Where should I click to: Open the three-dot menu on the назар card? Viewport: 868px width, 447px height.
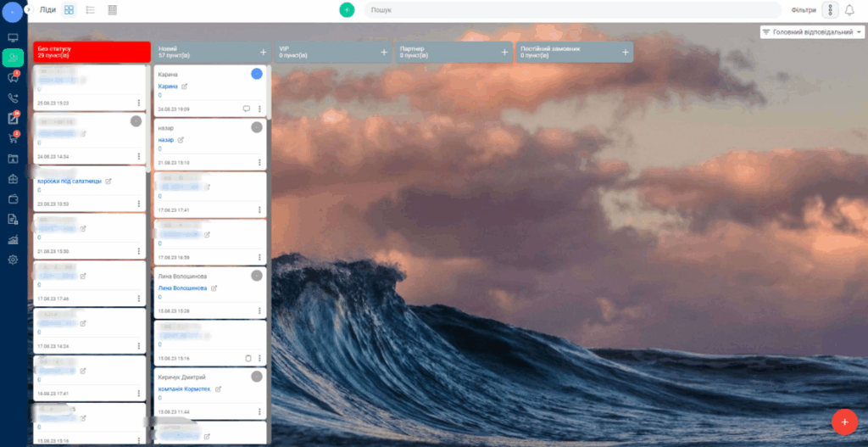tap(259, 161)
